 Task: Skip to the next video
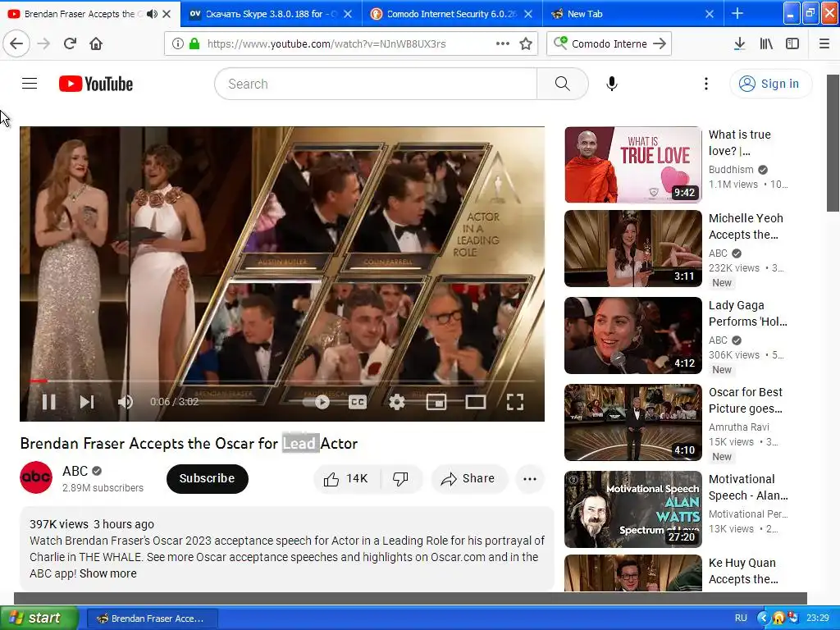(x=87, y=402)
